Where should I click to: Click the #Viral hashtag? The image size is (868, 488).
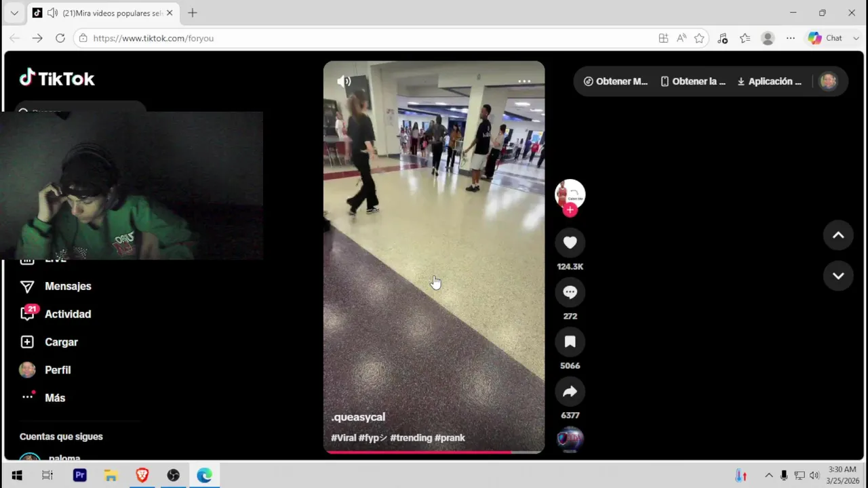pos(344,438)
